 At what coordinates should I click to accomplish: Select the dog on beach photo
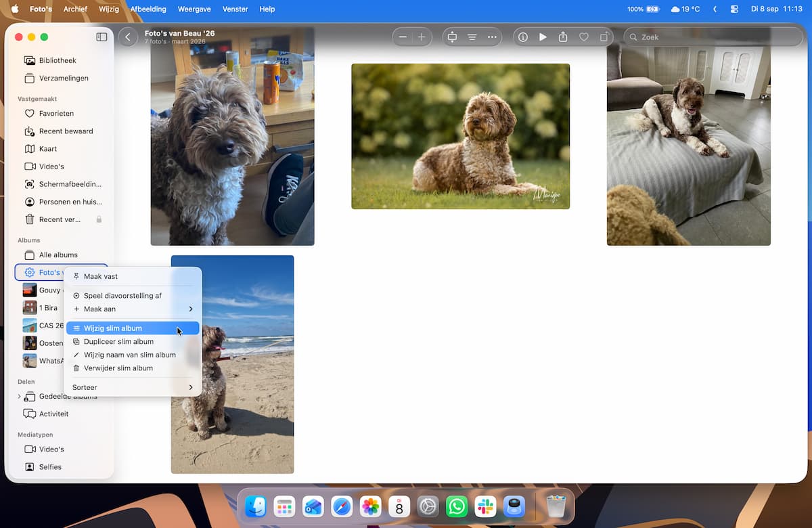pyautogui.click(x=232, y=364)
